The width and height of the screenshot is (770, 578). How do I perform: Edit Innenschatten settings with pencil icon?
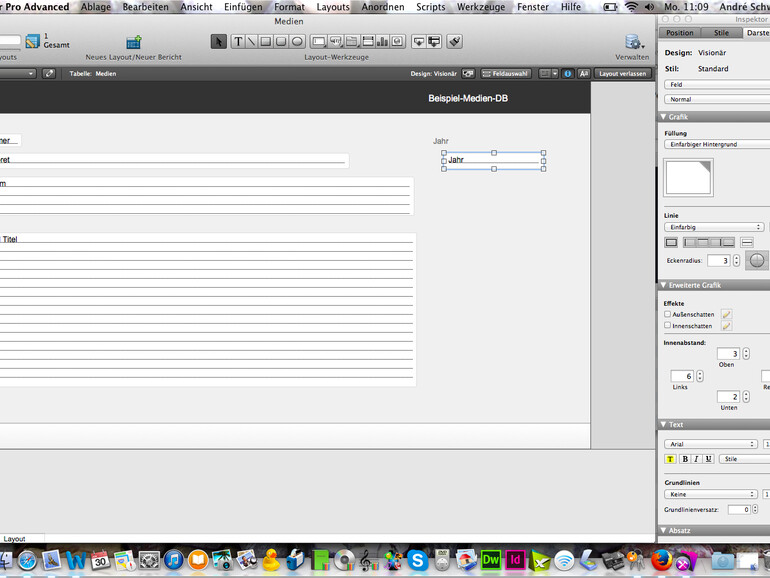726,326
